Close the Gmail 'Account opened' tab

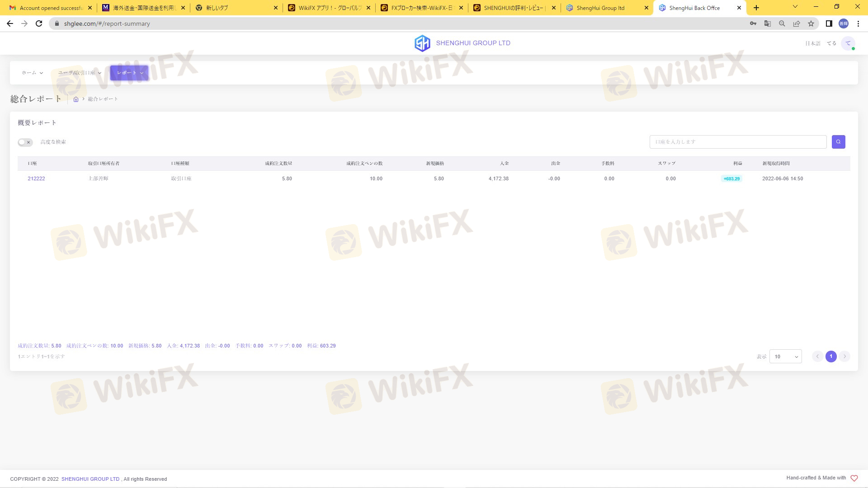pyautogui.click(x=90, y=8)
